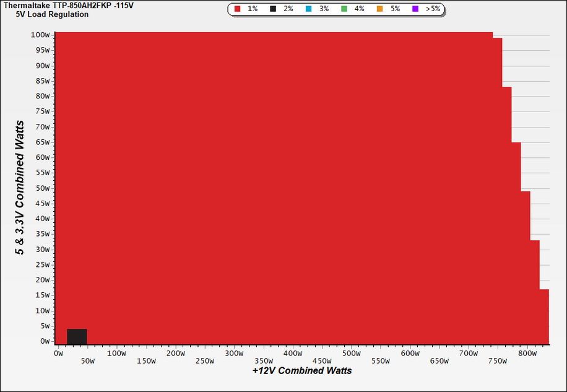Click the 250W label on the horizontal axis
Image resolution: width=567 pixels, height=392 pixels.
pos(205,360)
